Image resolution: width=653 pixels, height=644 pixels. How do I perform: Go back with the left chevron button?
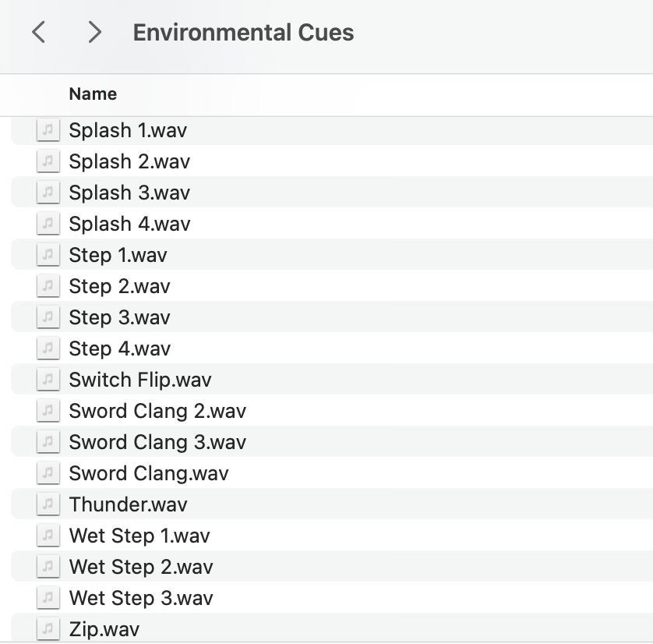[x=39, y=32]
